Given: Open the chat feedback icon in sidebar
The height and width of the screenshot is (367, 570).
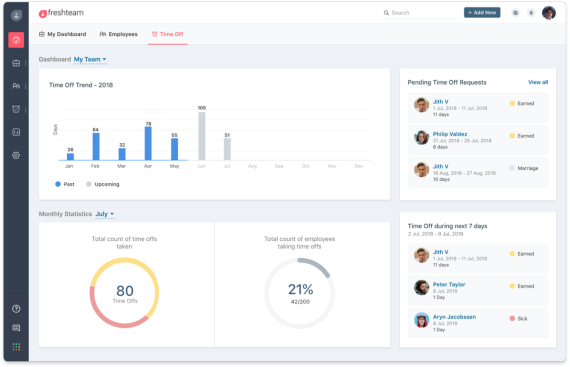Looking at the screenshot, I should tap(16, 328).
